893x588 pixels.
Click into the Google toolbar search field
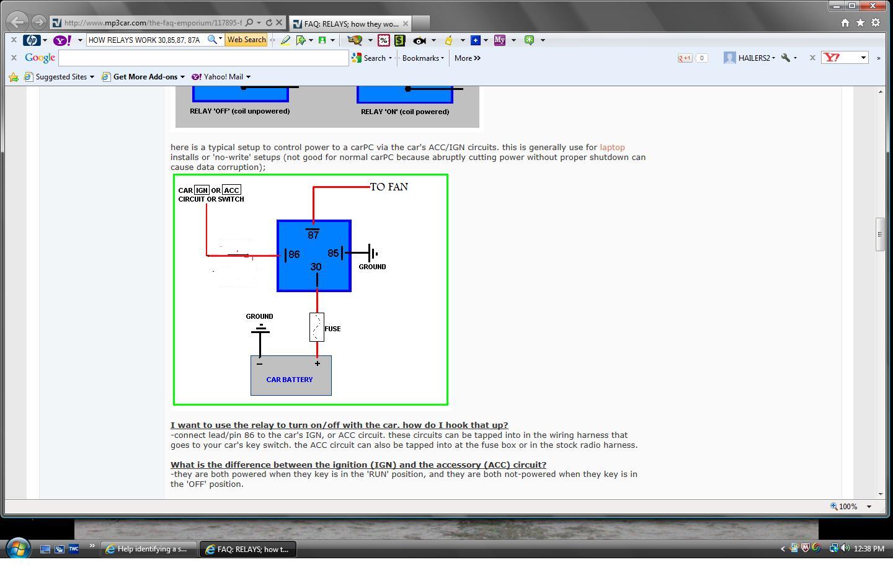tap(203, 58)
